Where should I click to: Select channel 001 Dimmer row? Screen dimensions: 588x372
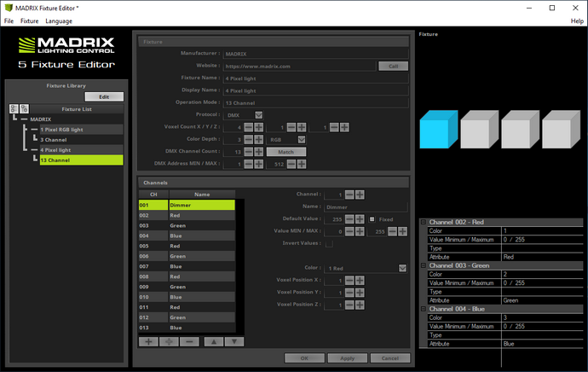click(187, 205)
